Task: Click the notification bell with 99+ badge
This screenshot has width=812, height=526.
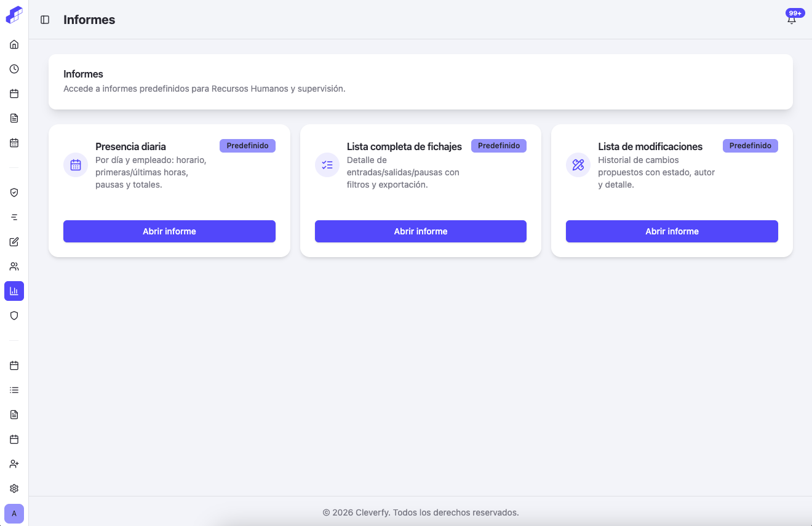Action: coord(792,18)
